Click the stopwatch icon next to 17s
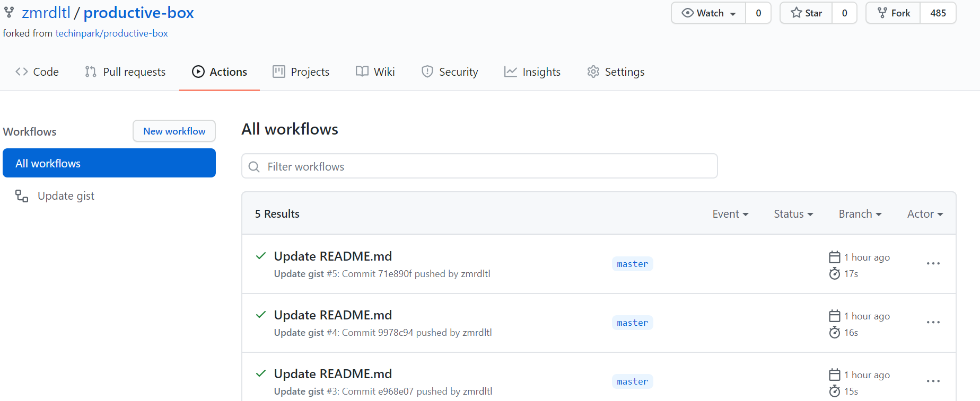 [835, 273]
